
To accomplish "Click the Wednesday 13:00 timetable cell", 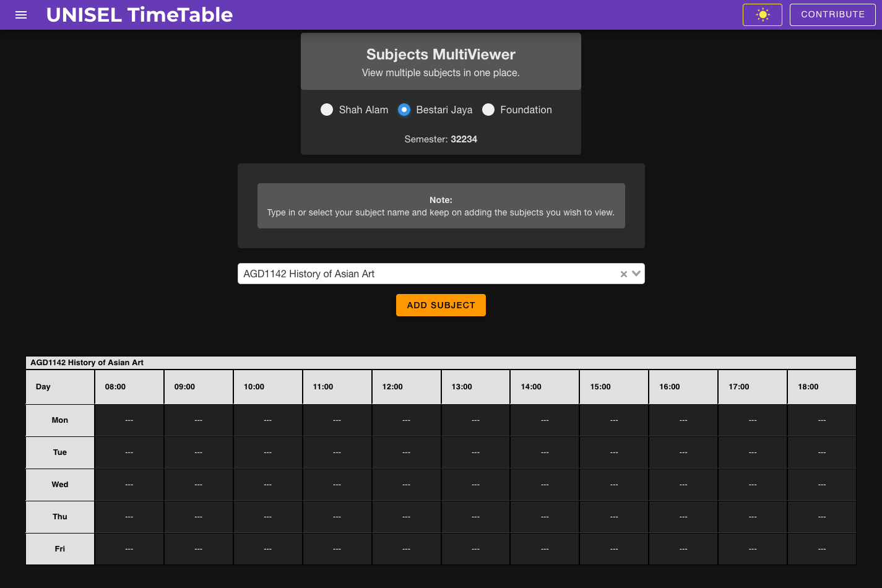I will tap(475, 485).
